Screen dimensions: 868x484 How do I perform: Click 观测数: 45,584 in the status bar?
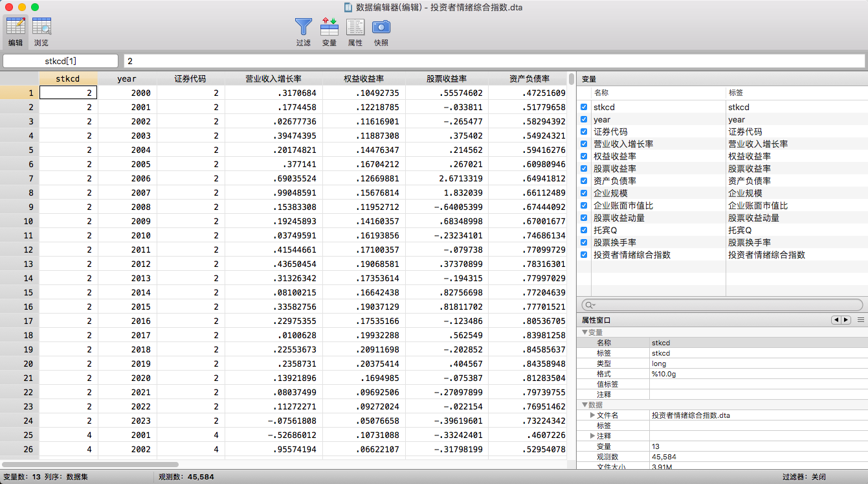[186, 477]
